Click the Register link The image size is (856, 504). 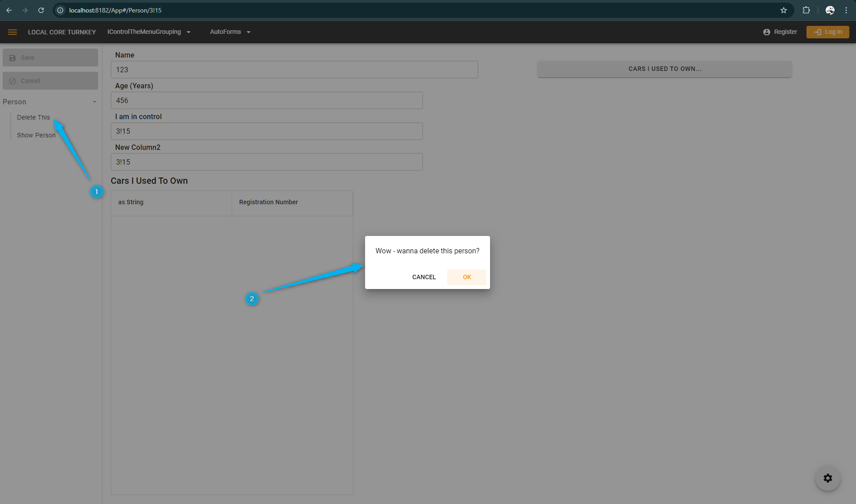click(780, 32)
